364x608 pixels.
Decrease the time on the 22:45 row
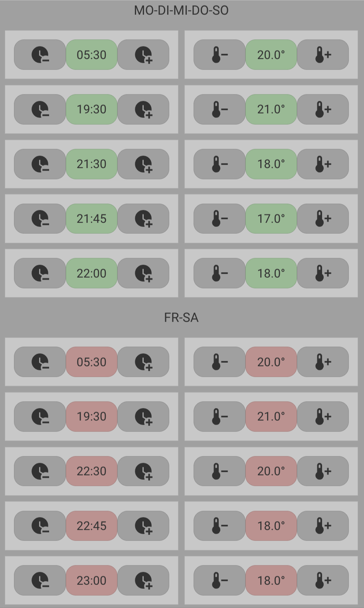[x=40, y=526]
